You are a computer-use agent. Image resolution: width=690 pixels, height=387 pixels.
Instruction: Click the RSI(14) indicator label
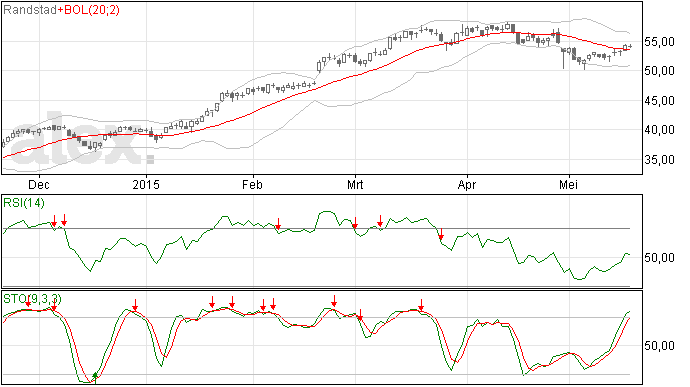point(24,203)
